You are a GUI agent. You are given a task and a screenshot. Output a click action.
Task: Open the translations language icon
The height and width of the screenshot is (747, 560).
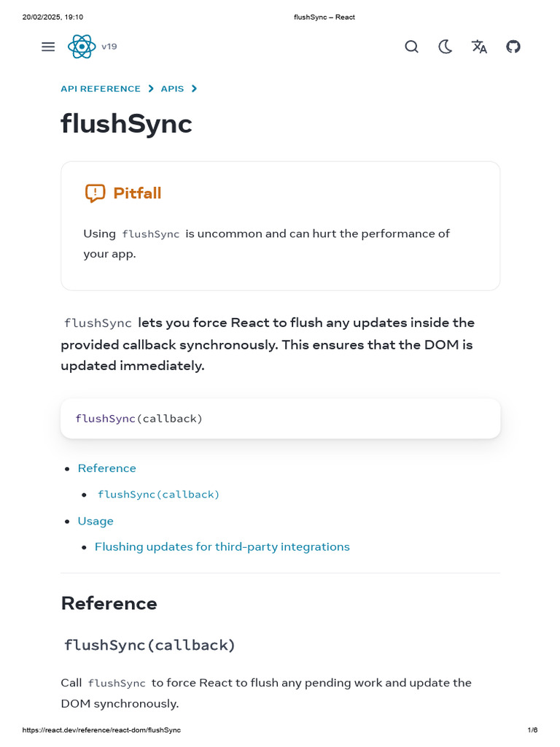[479, 47]
